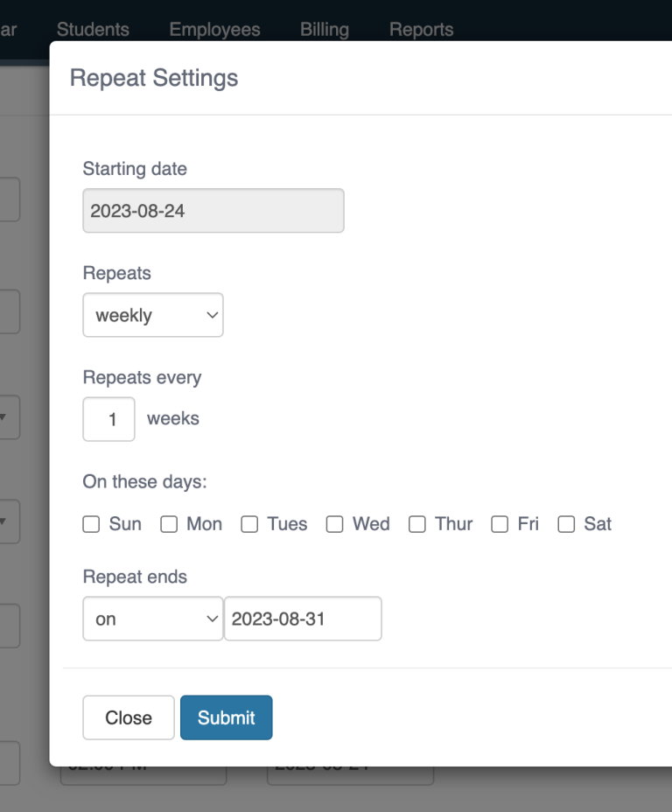The image size is (672, 812).
Task: Open the Employees section
Action: (x=214, y=29)
